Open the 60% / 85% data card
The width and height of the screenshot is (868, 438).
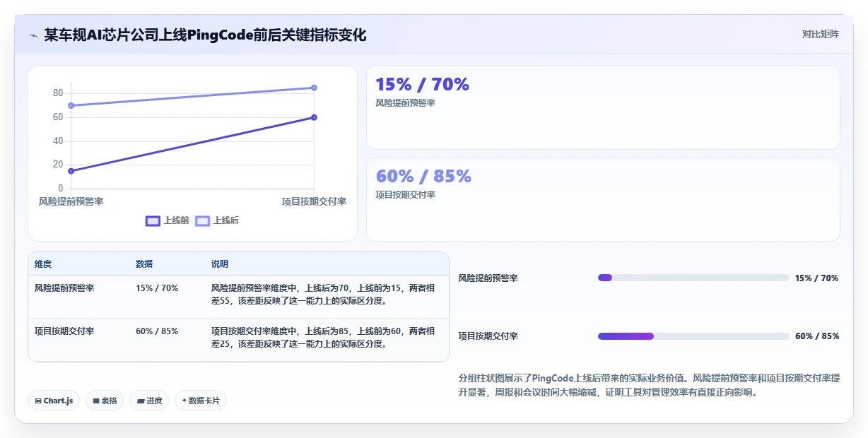(x=603, y=199)
